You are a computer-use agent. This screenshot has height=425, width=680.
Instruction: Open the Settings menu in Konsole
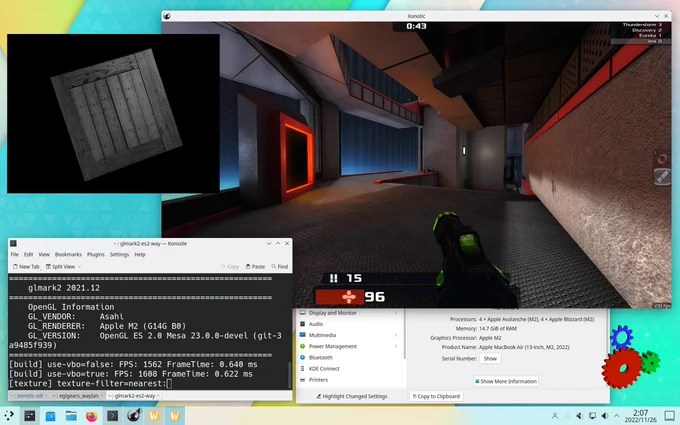coord(119,255)
